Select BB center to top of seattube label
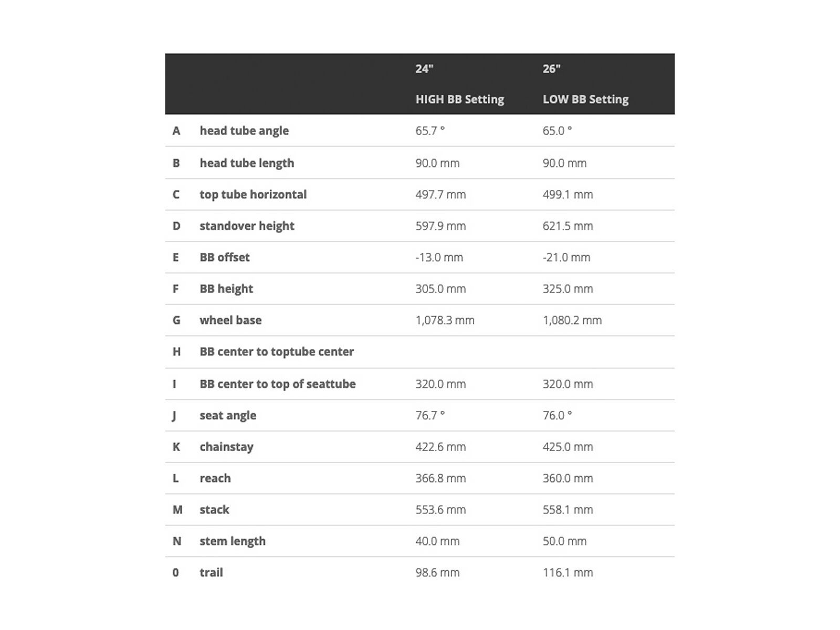Screen dimensions: 840x630 277,384
